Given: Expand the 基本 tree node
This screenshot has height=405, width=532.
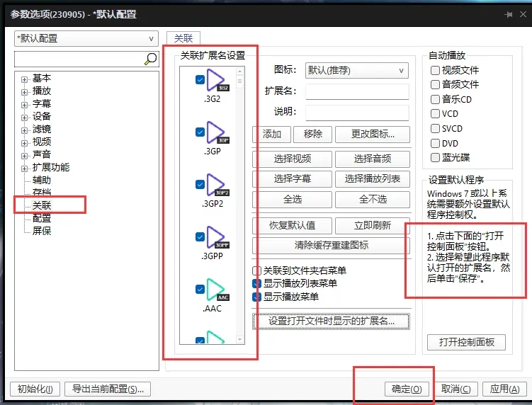Looking at the screenshot, I should pyautogui.click(x=24, y=80).
